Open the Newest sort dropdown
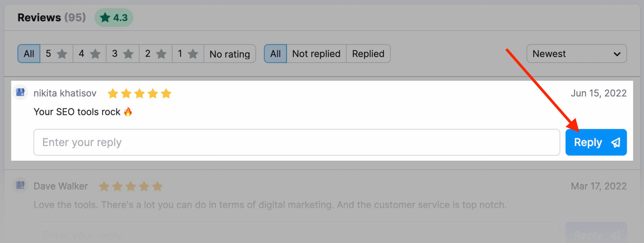 (576, 54)
